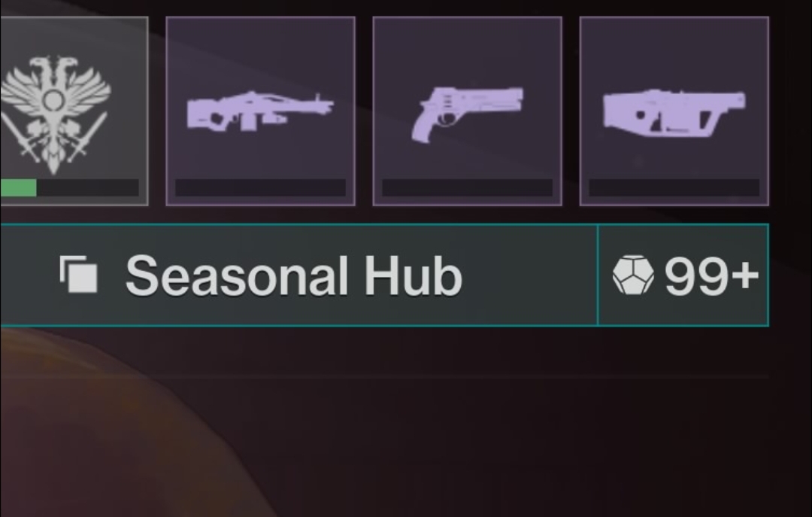Click the machine gun weapon silhouette
Viewport: 812px width, 517px height.
260,111
